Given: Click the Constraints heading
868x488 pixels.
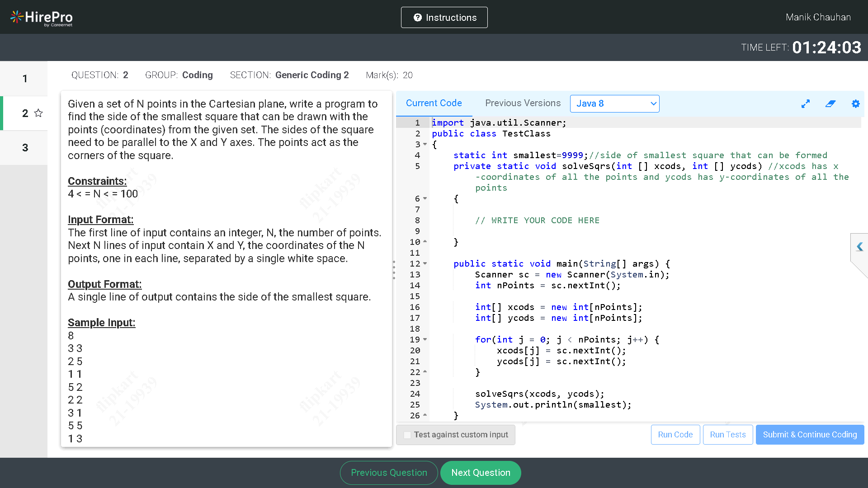Looking at the screenshot, I should pyautogui.click(x=97, y=181).
